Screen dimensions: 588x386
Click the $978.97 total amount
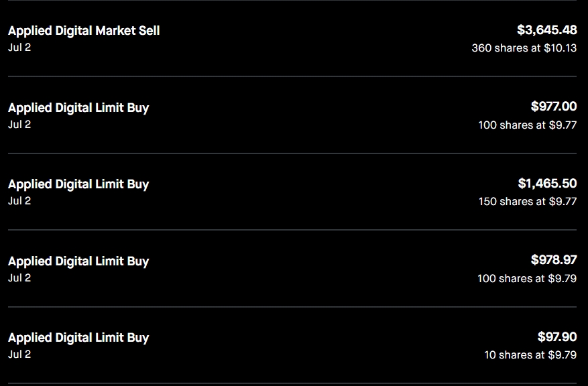coord(553,260)
